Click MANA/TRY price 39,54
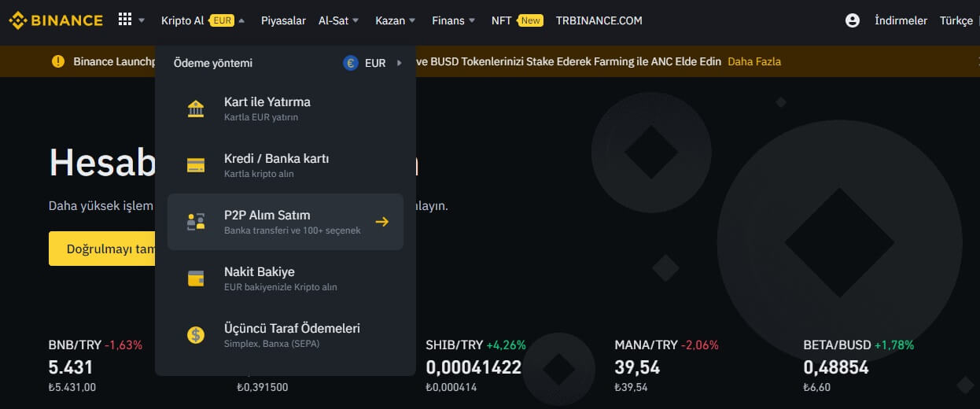980x409 pixels. [x=637, y=367]
